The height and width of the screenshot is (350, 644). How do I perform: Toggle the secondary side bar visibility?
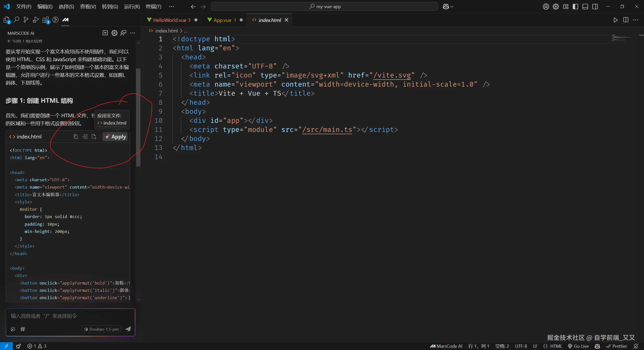[x=595, y=7]
